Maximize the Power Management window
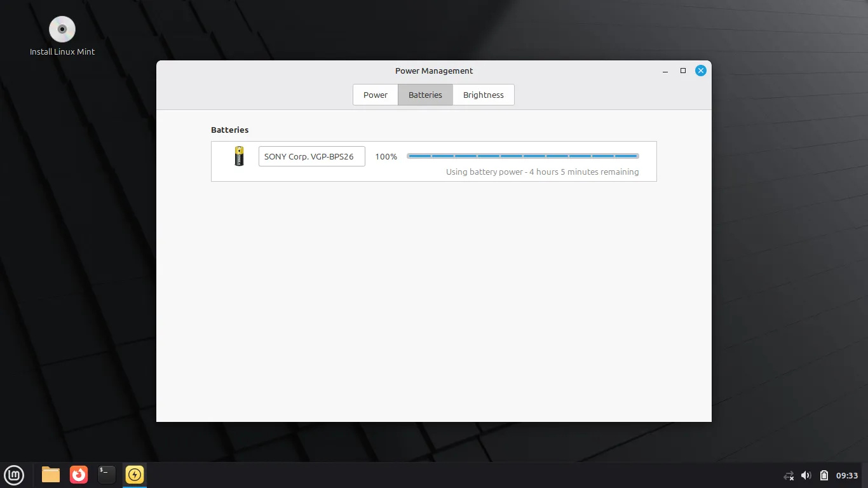 [683, 71]
